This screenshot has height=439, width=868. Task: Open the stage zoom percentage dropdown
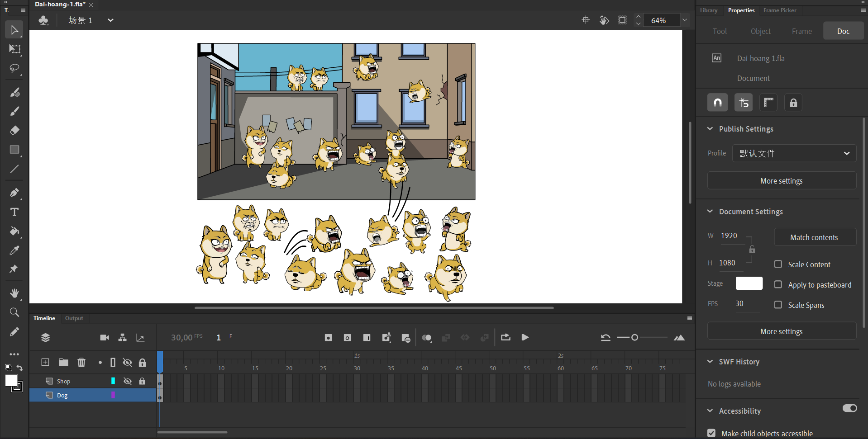tap(685, 20)
